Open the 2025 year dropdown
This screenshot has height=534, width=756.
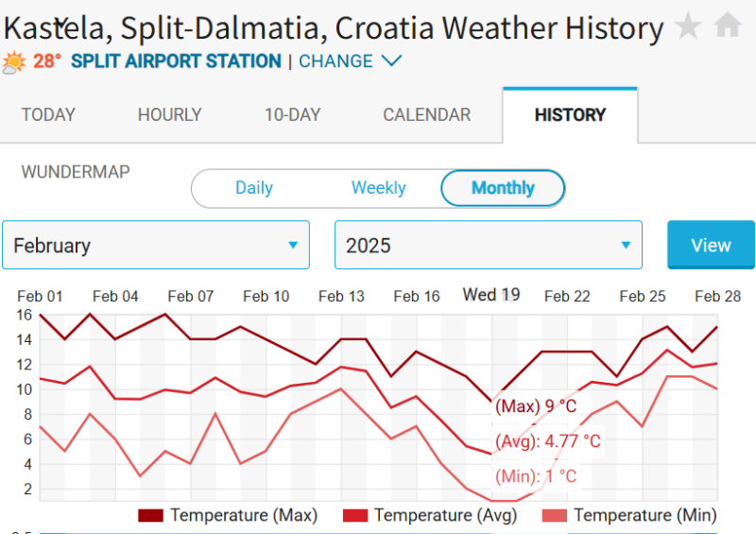pos(489,246)
